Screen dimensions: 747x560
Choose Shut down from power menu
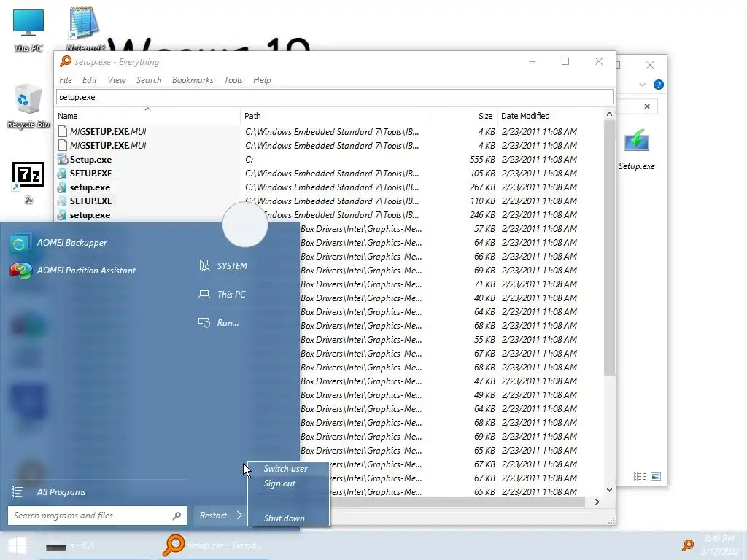click(287, 518)
